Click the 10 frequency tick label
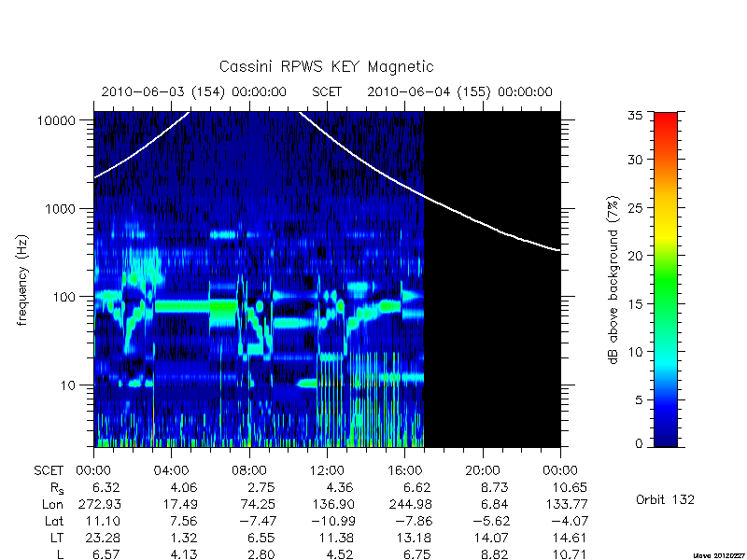Image resolution: width=747 pixels, height=560 pixels. 68,385
